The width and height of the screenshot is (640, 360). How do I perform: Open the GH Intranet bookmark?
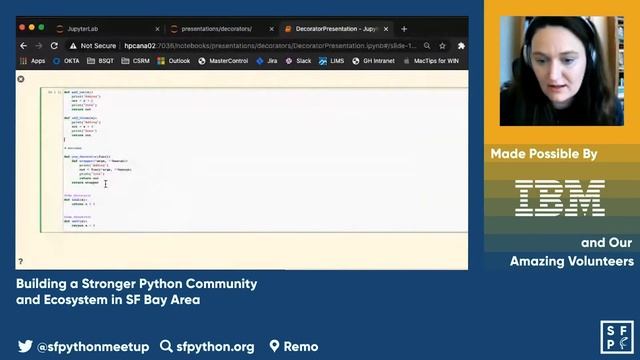click(373, 61)
